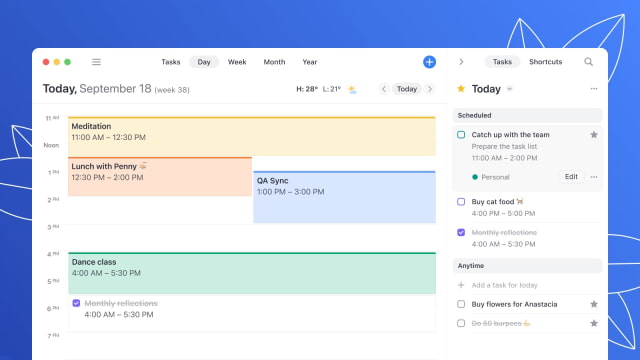This screenshot has height=360, width=640.
Task: Switch to the Week view tab
Action: click(237, 62)
